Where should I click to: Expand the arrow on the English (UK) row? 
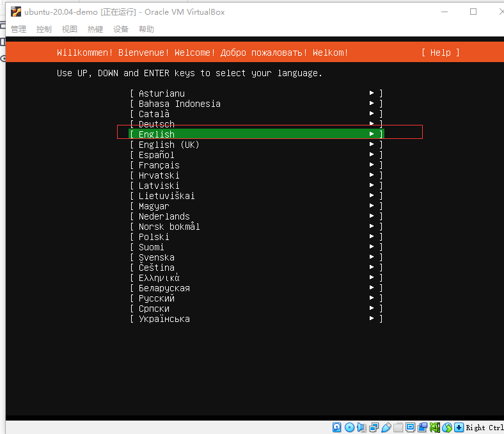click(x=372, y=144)
